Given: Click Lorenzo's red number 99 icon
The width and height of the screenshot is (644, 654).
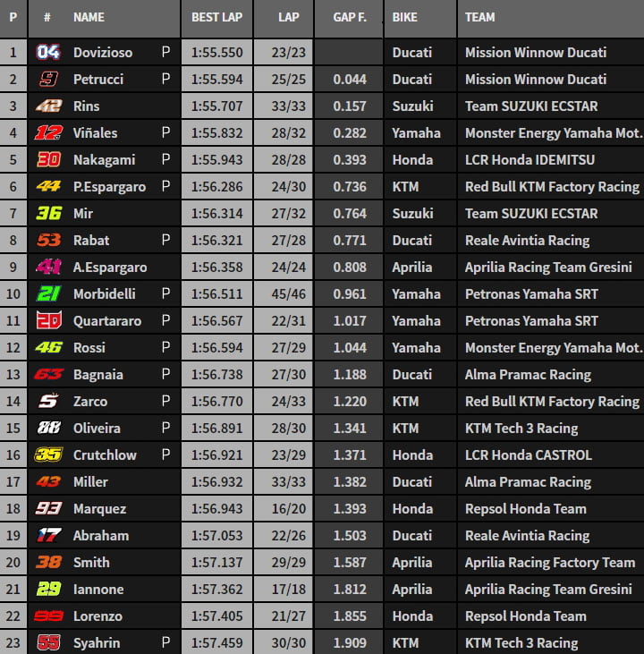Looking at the screenshot, I should click(x=48, y=616).
